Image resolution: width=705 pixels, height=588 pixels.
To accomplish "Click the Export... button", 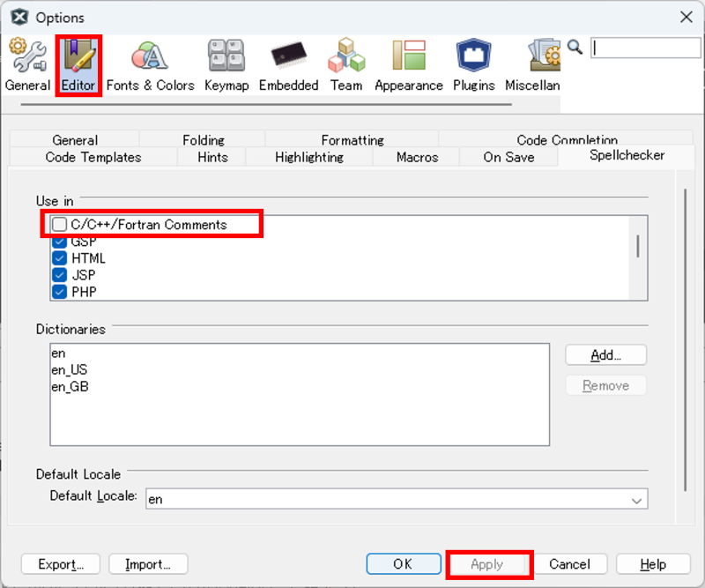I will [x=61, y=564].
